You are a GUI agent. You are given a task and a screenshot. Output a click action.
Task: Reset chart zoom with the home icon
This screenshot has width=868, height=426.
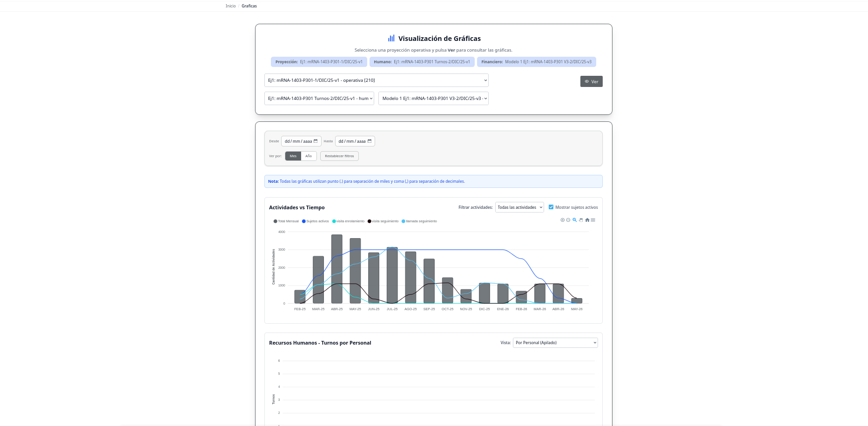tap(587, 220)
